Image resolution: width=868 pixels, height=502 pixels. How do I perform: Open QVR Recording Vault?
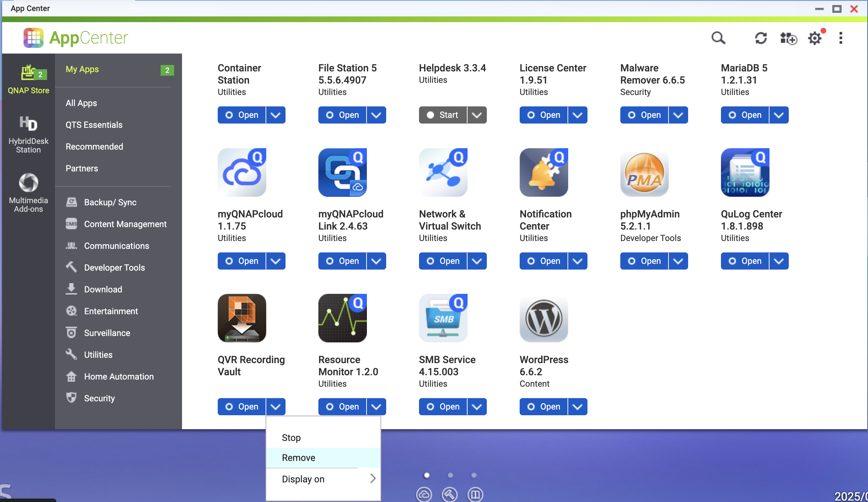coord(242,407)
